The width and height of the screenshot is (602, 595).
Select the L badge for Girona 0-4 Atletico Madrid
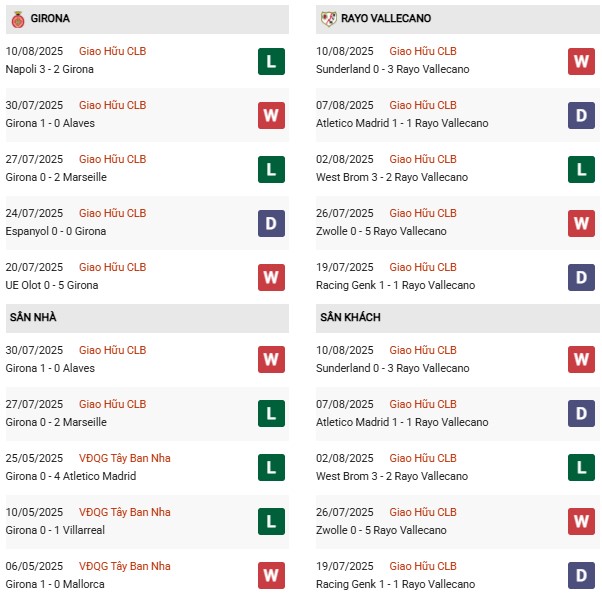(271, 468)
